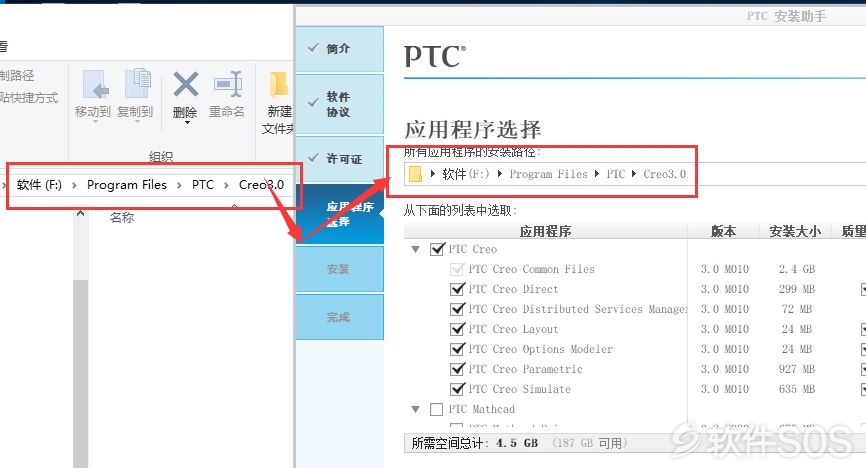Check the PTC Mathcad checkbox
This screenshot has width=866, height=468.
click(x=437, y=409)
